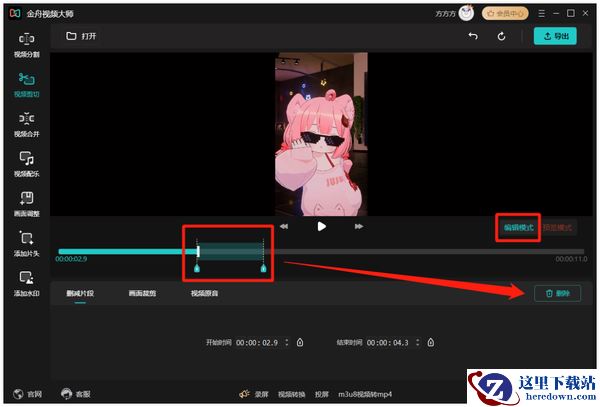Click the video preview thumbnail of the pink-haired character
This screenshot has height=407, width=600.
pos(321,134)
